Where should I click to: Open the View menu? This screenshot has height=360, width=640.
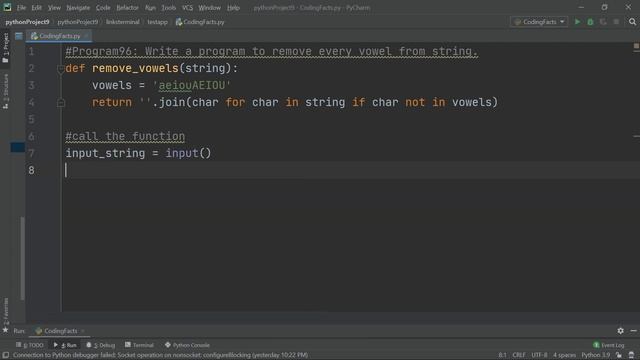[54, 8]
